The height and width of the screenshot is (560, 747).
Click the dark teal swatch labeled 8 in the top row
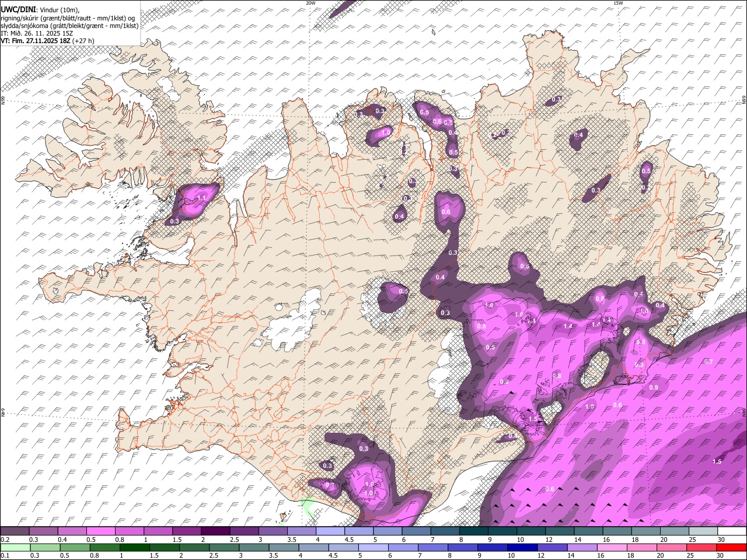473,531
